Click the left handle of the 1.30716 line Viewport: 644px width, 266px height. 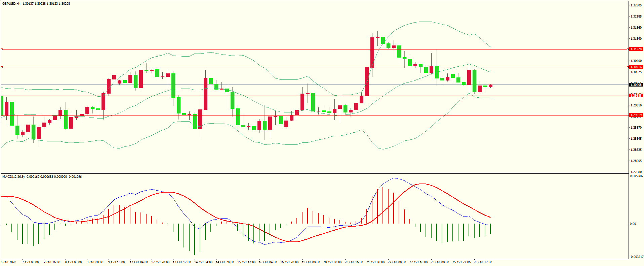pos(2,67)
